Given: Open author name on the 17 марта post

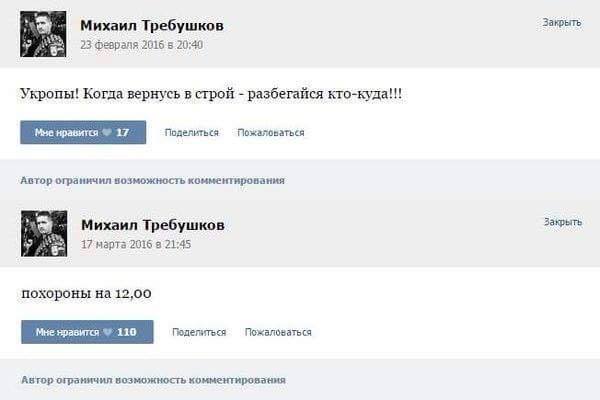Looking at the screenshot, I should pos(152,225).
